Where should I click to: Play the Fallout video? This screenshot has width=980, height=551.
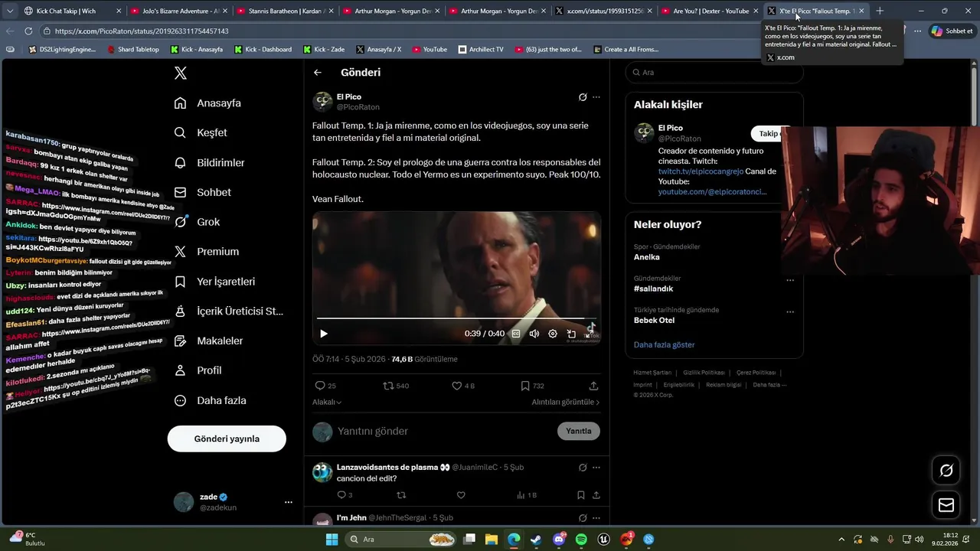tap(323, 334)
